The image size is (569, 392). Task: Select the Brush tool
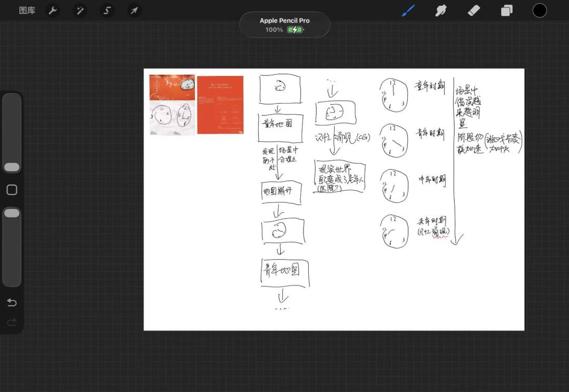click(x=408, y=11)
